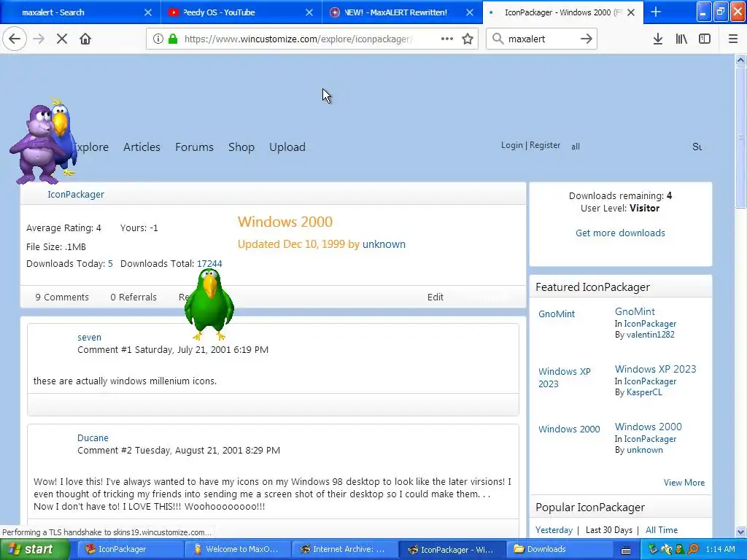
Task: Open the IconPackager breadcrumb link
Action: 76,194
